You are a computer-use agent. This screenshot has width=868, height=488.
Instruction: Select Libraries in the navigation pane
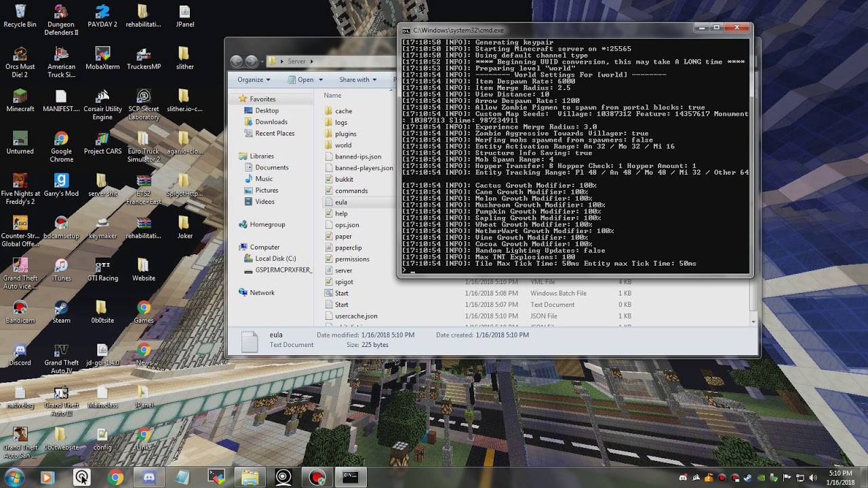(262, 156)
